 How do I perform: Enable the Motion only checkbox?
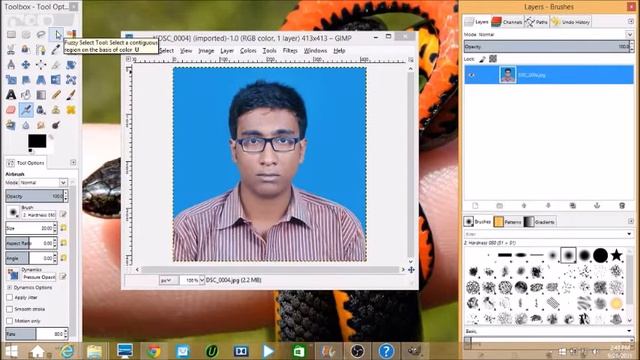pos(9,321)
